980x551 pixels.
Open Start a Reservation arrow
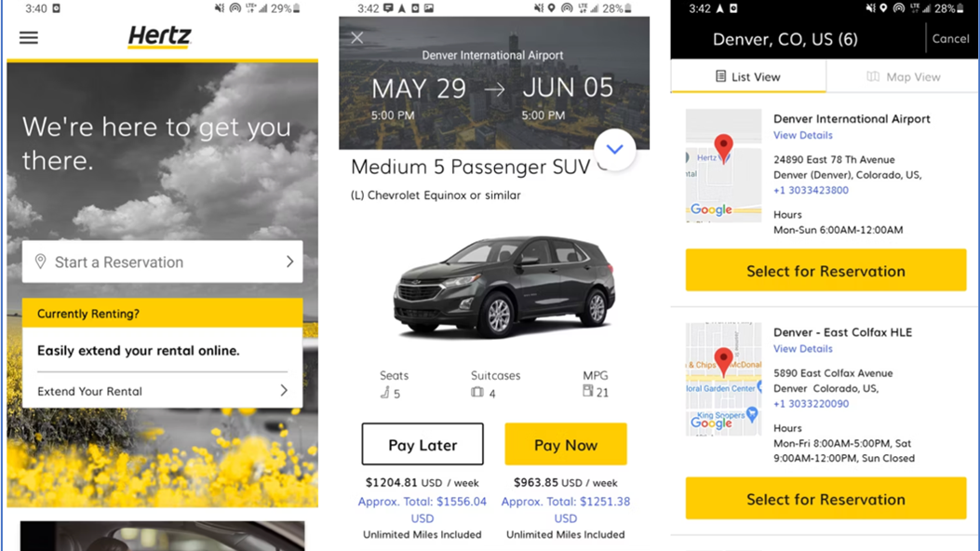pyautogui.click(x=290, y=262)
